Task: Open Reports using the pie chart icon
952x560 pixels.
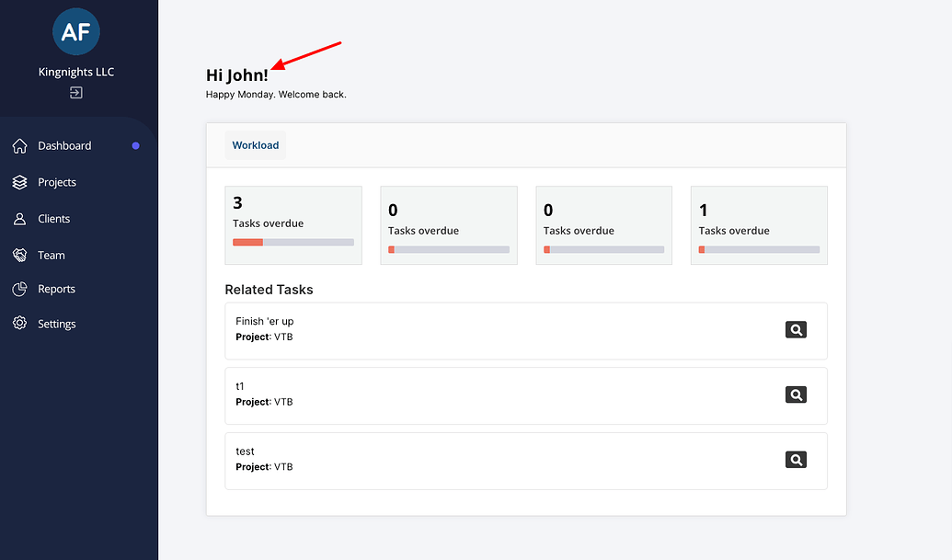Action: pyautogui.click(x=19, y=289)
